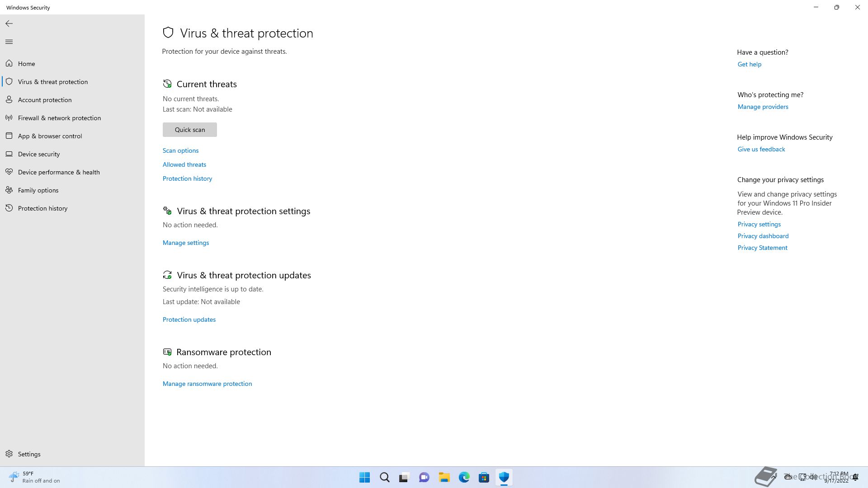Select Home in the sidebar
This screenshot has height=488, width=868.
[x=72, y=64]
